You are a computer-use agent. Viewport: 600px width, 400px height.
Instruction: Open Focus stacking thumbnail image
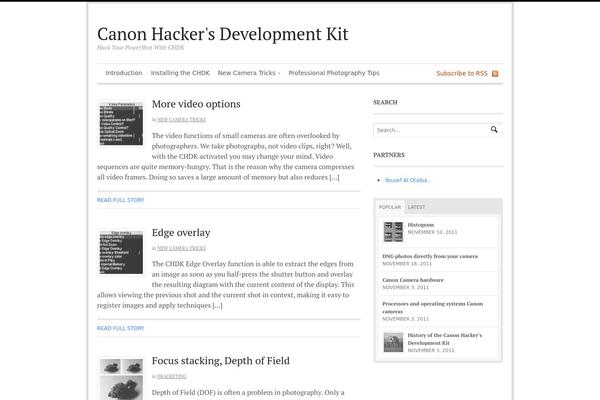point(121,379)
